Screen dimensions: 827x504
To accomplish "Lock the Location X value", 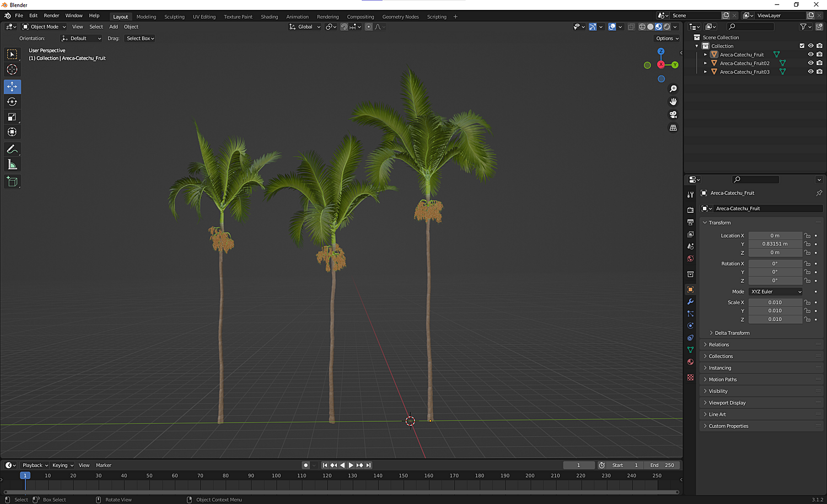I will click(807, 236).
